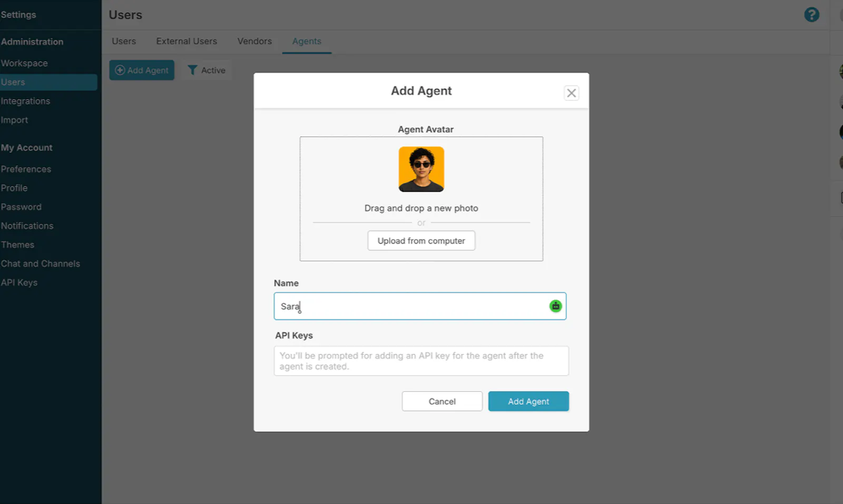843x504 pixels.
Task: Click the API Keys info text box
Action: coord(421,361)
